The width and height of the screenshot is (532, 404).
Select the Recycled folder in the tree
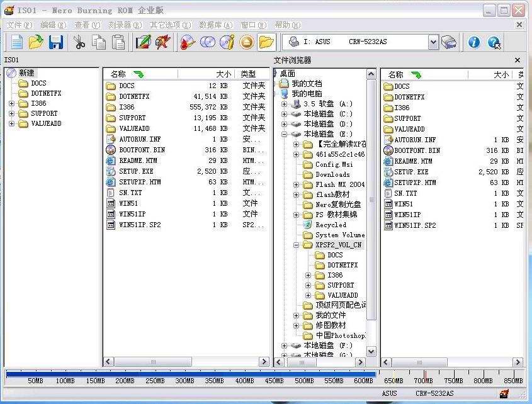[331, 225]
